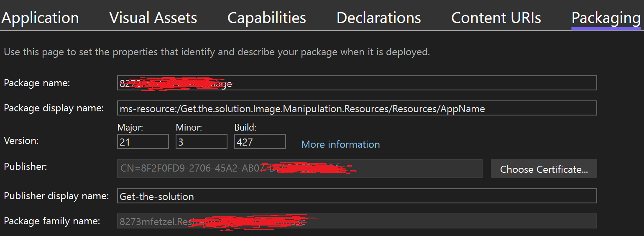Switch to the Application tab

(40, 18)
